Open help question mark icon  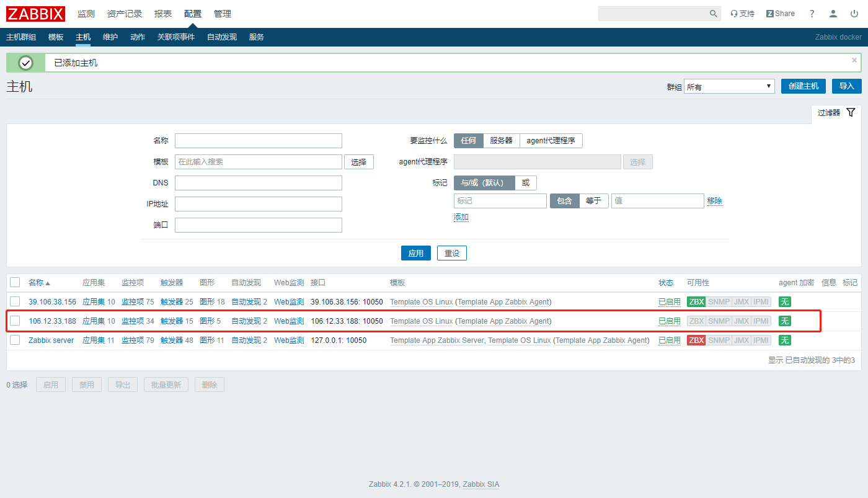point(812,14)
